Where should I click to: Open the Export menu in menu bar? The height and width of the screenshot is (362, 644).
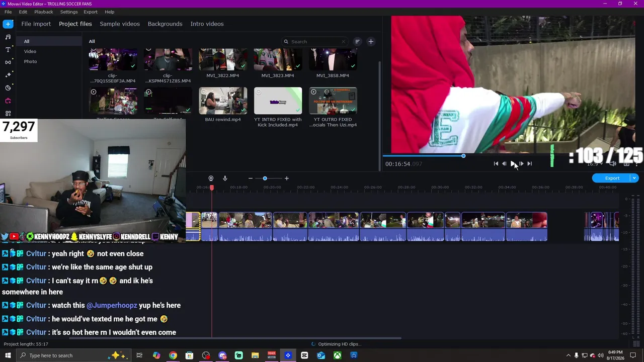tap(91, 12)
